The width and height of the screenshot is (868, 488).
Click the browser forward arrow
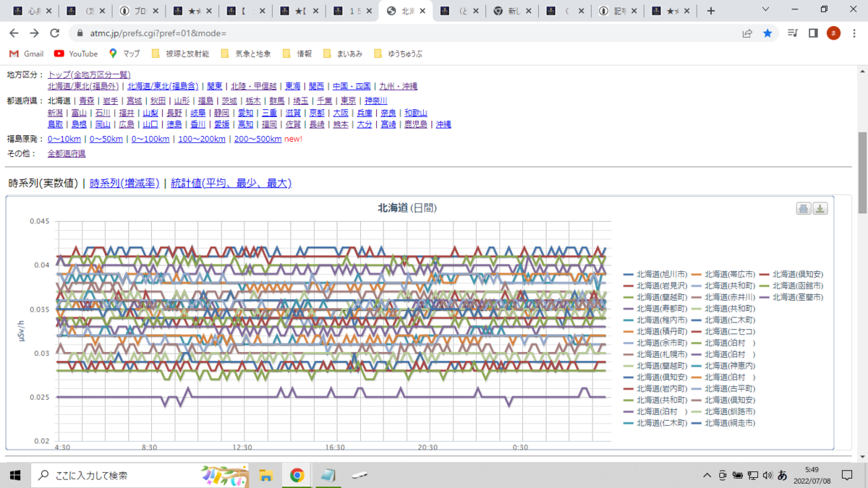point(34,33)
